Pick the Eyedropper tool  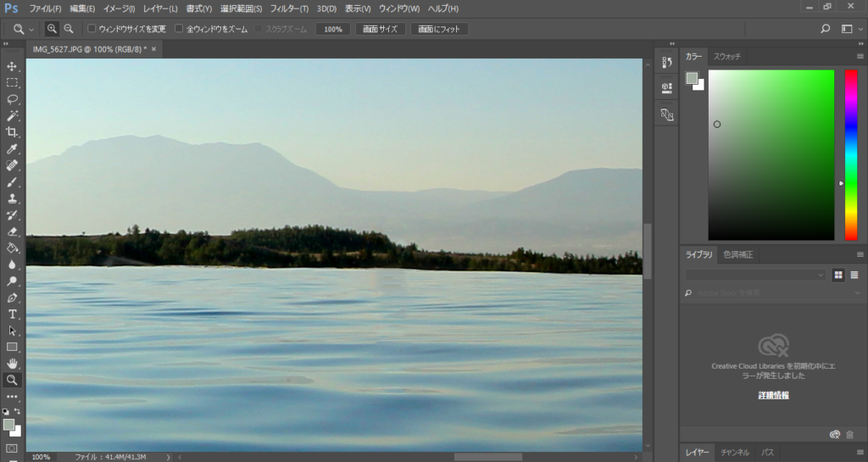12,149
